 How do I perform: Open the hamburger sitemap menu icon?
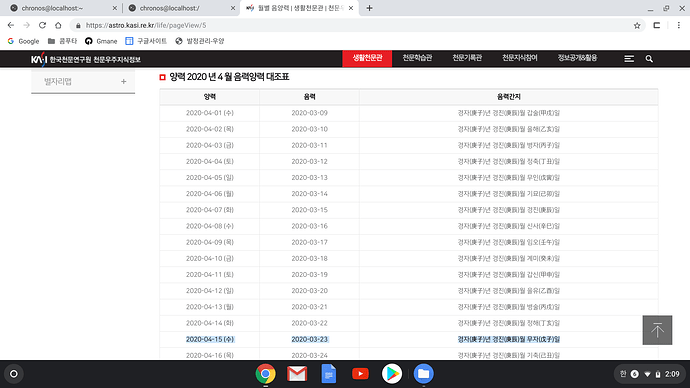click(629, 59)
